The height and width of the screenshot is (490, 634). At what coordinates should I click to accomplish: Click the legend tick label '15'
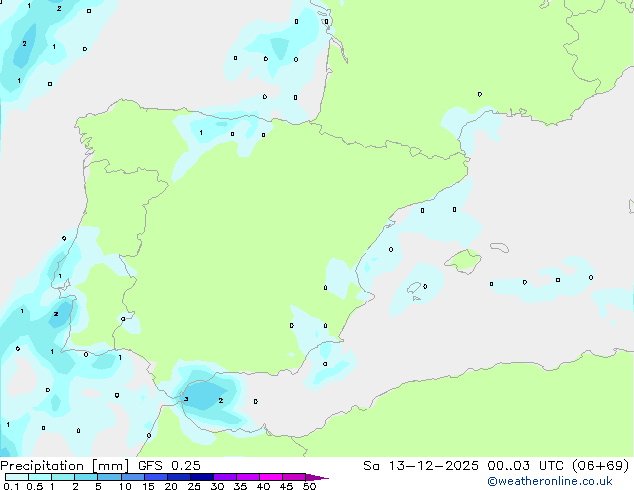click(x=148, y=486)
